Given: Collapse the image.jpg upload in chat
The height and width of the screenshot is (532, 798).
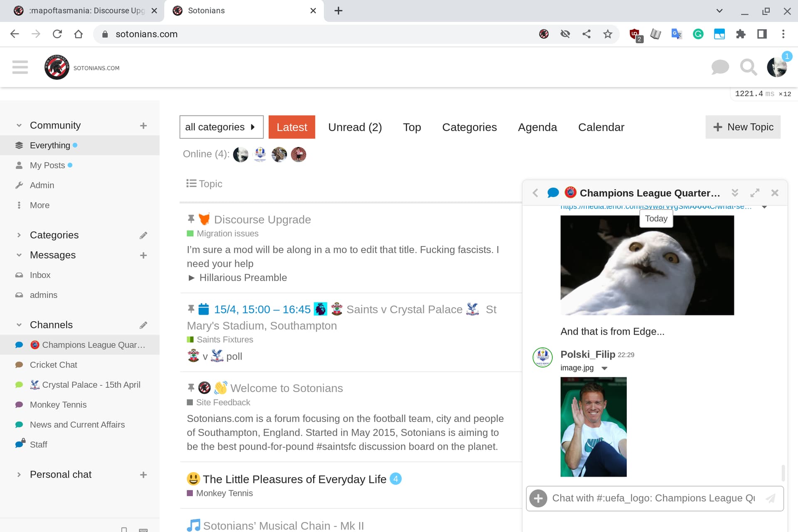Looking at the screenshot, I should (x=605, y=368).
